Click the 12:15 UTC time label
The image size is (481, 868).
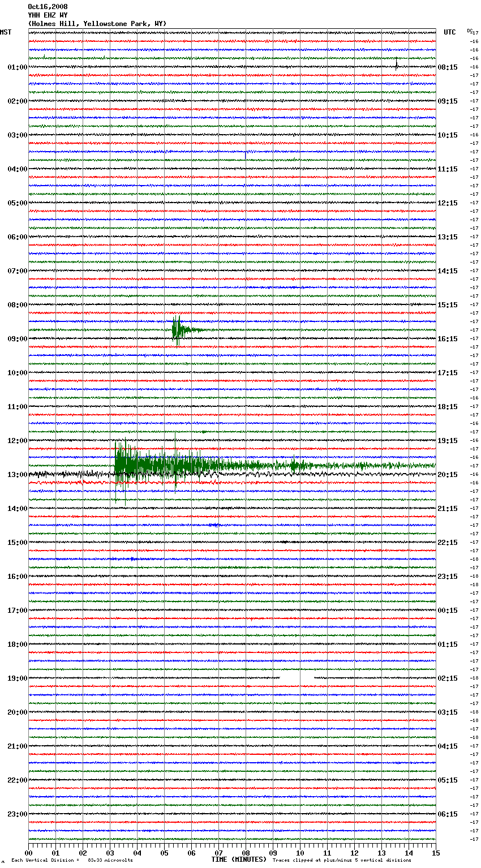click(448, 203)
